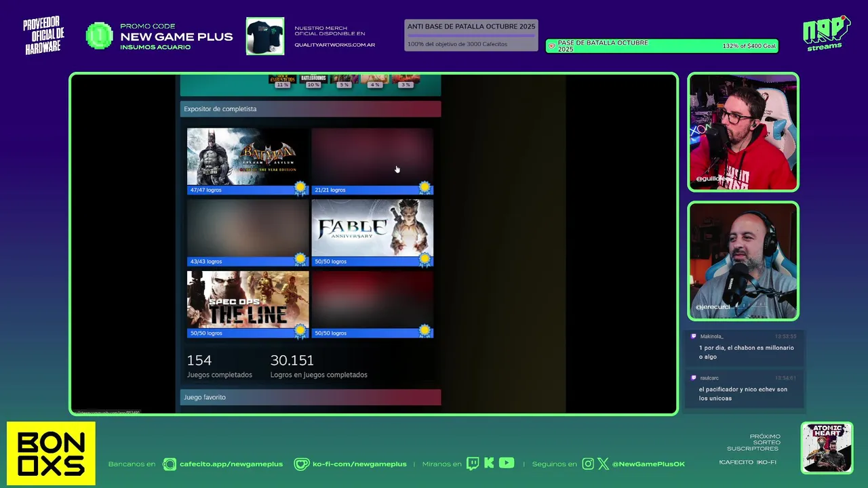Click the merch t-shirt thumbnail in the header
868x488 pixels.
(265, 36)
